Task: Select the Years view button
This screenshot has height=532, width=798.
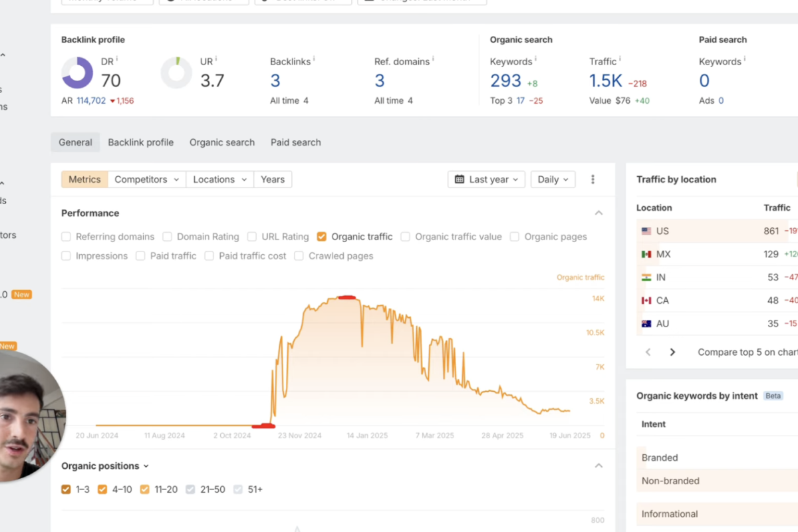Action: [273, 180]
